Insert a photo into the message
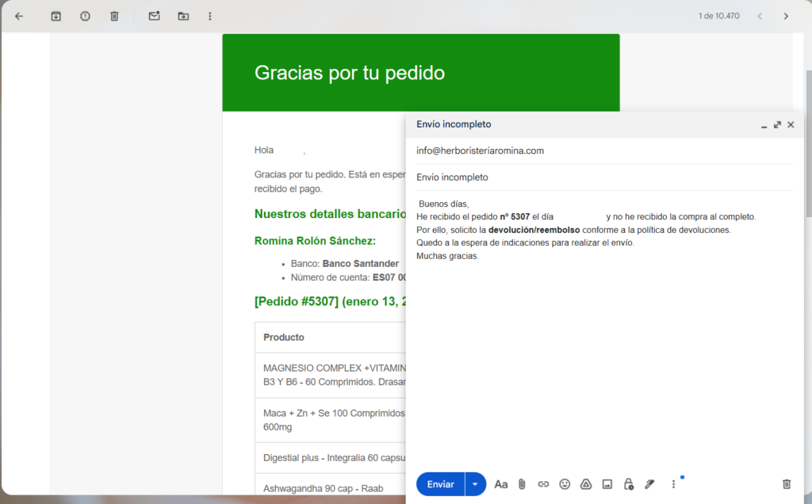This screenshot has height=504, width=812. (x=607, y=484)
